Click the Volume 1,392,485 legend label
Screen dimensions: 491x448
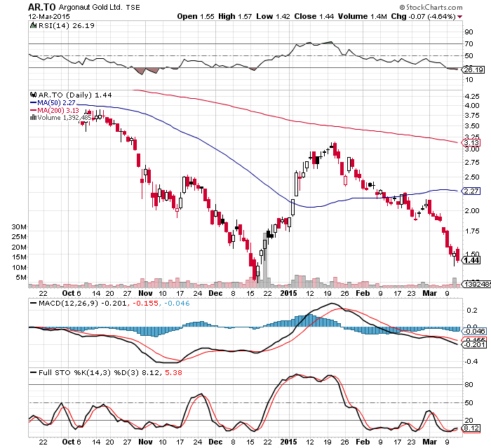coord(65,118)
